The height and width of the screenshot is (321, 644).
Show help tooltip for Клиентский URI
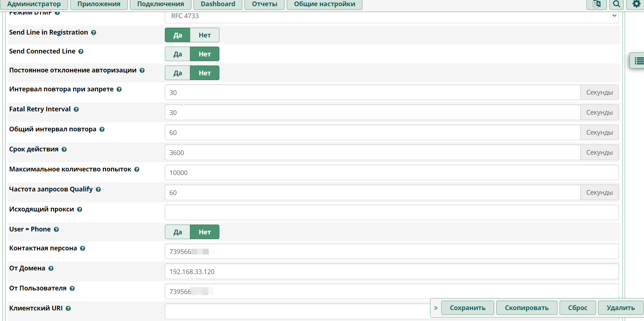pos(68,309)
